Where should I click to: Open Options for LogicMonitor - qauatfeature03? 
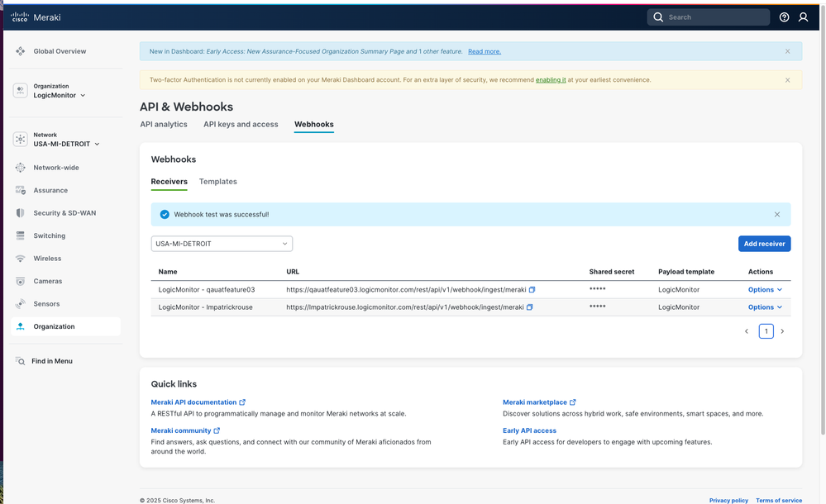(765, 290)
